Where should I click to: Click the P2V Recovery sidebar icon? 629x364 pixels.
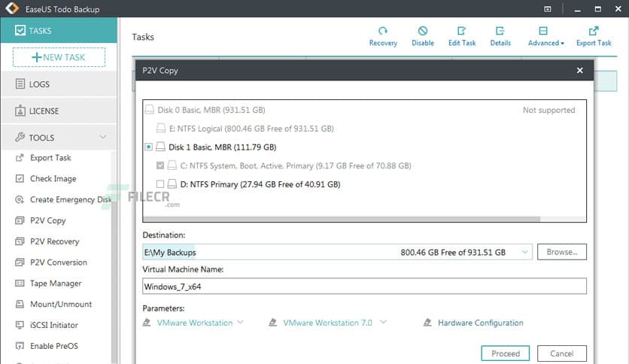coord(20,241)
